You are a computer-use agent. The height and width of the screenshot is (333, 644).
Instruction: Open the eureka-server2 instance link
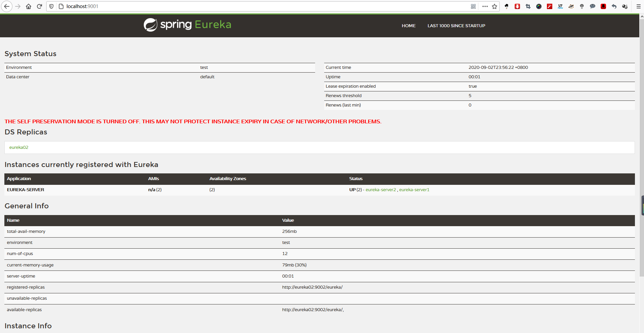(x=381, y=190)
